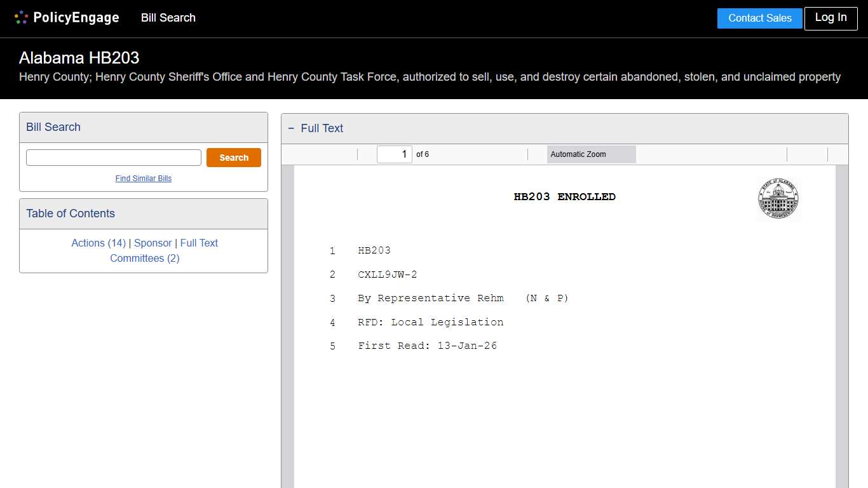Click the Log In button
868x488 pixels.
tap(831, 18)
